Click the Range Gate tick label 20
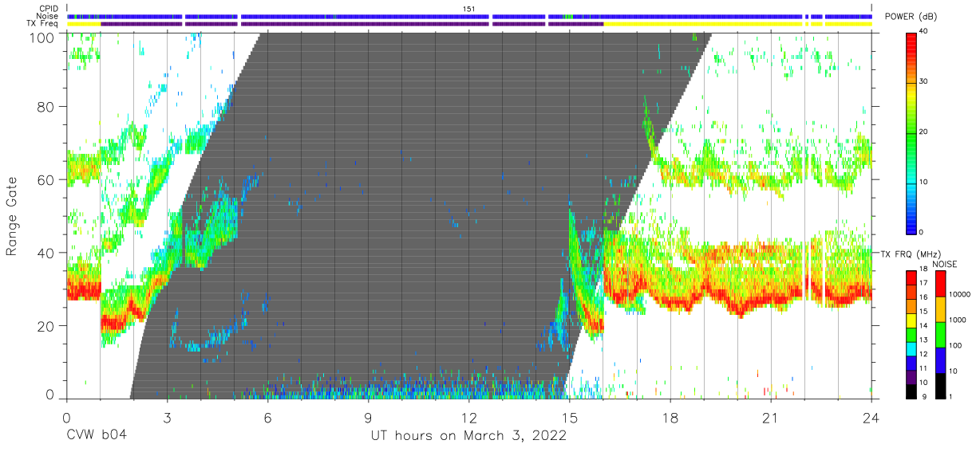 tap(45, 326)
